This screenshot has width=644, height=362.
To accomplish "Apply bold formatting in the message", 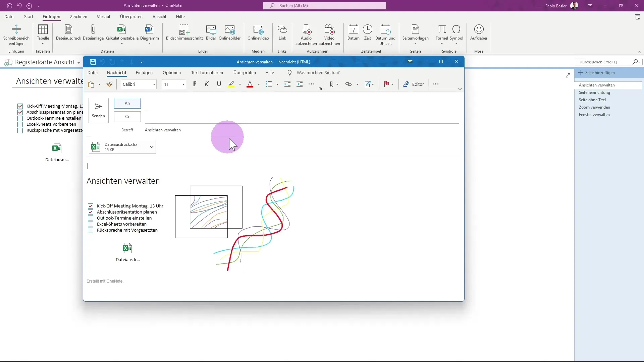I will click(x=195, y=84).
